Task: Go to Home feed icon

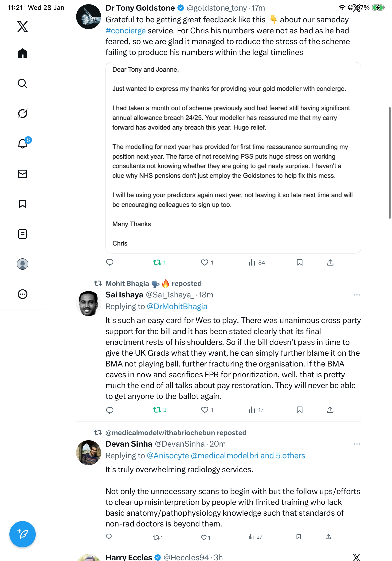Action: [x=23, y=54]
